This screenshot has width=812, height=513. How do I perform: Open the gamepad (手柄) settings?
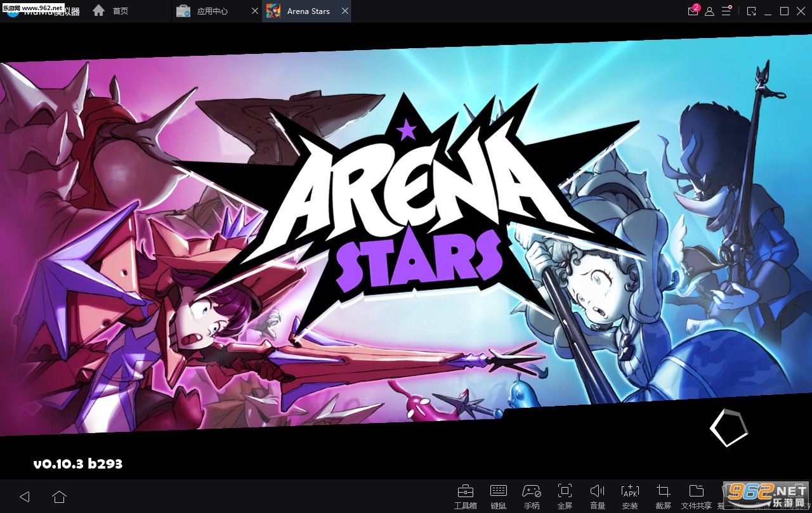tap(532, 495)
